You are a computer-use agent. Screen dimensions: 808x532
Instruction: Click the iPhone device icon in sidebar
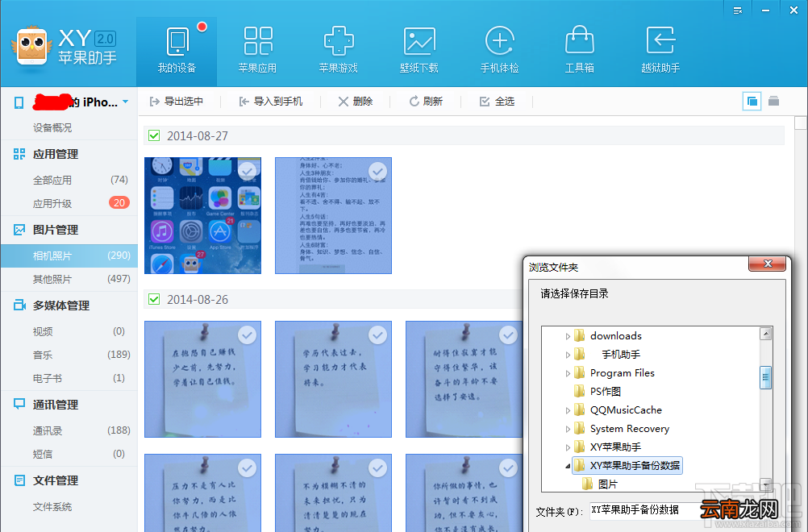click(19, 102)
